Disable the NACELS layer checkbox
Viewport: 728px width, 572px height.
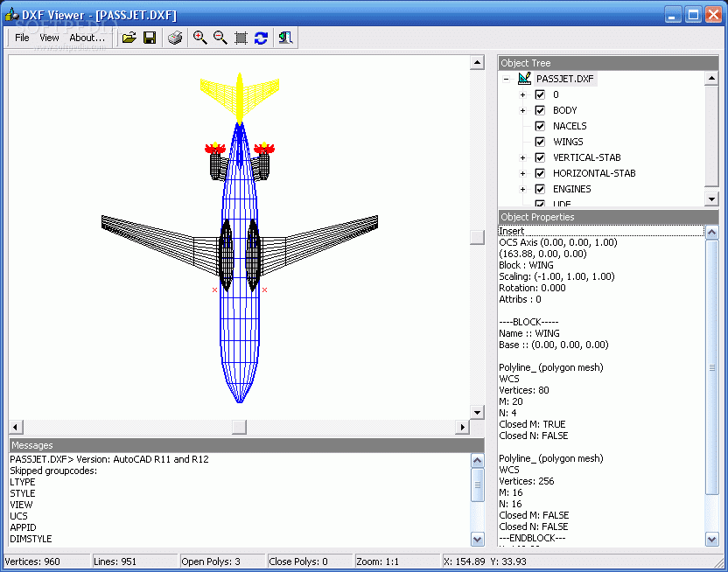[540, 126]
